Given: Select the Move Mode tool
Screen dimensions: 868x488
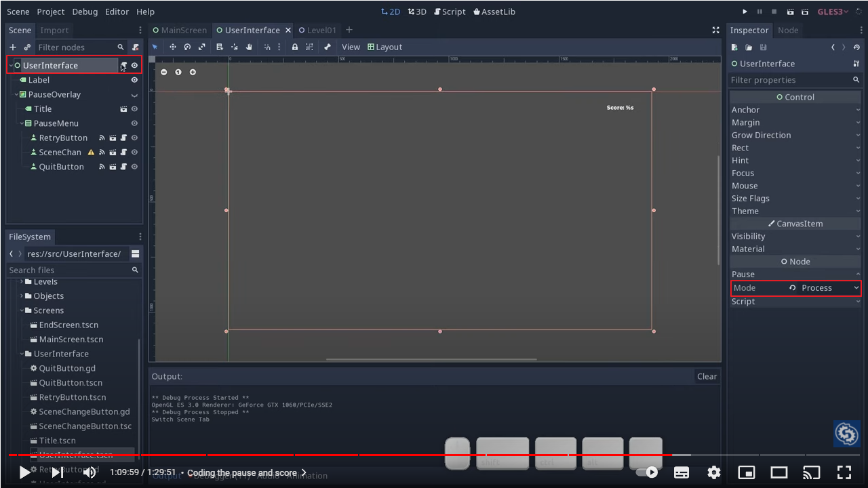Looking at the screenshot, I should 172,47.
